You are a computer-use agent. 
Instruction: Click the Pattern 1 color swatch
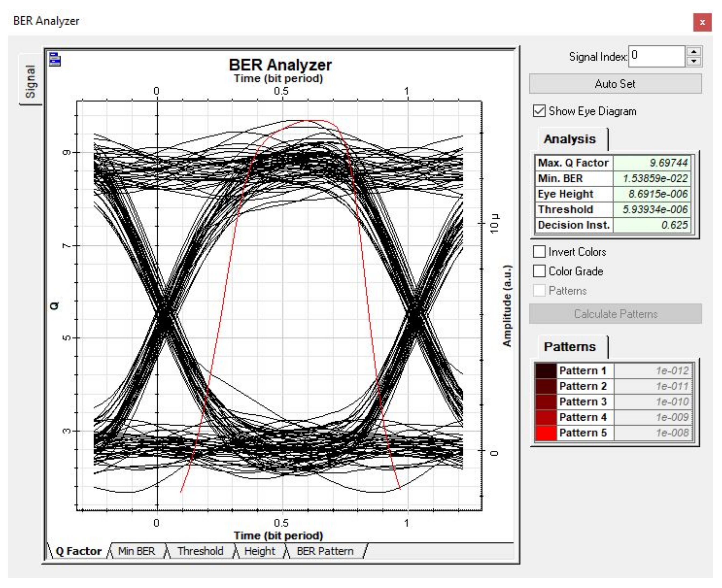pyautogui.click(x=546, y=371)
